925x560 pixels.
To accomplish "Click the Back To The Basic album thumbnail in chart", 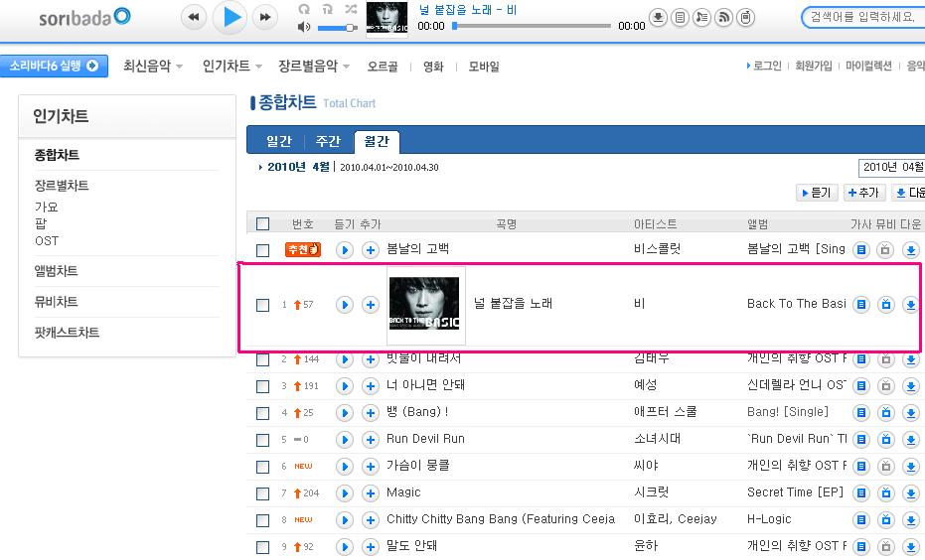I will pyautogui.click(x=425, y=305).
